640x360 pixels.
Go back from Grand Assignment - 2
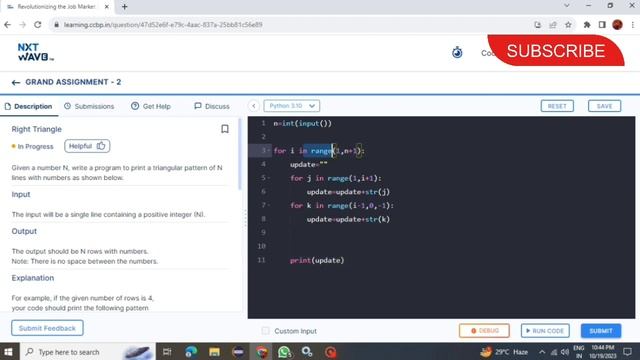16,82
